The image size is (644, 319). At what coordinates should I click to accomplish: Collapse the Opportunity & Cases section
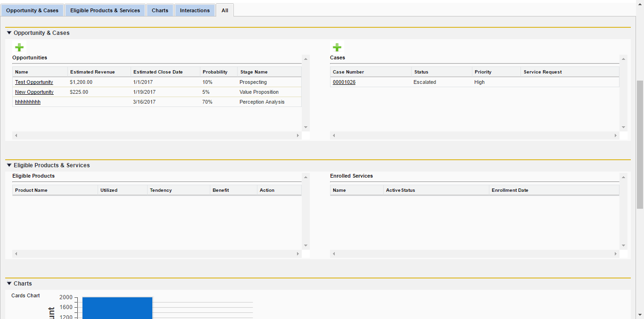click(x=9, y=33)
